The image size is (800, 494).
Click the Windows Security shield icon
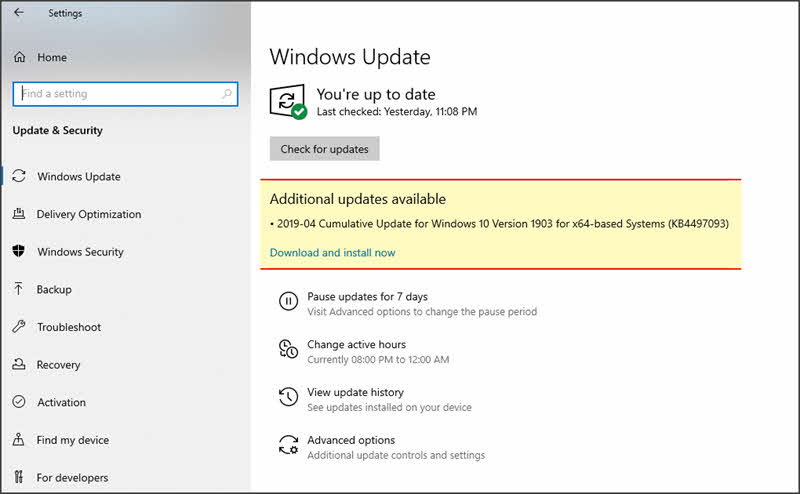[x=19, y=251]
